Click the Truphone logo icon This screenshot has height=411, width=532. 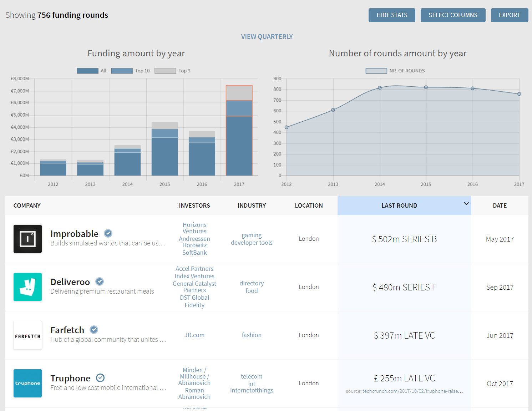point(27,383)
